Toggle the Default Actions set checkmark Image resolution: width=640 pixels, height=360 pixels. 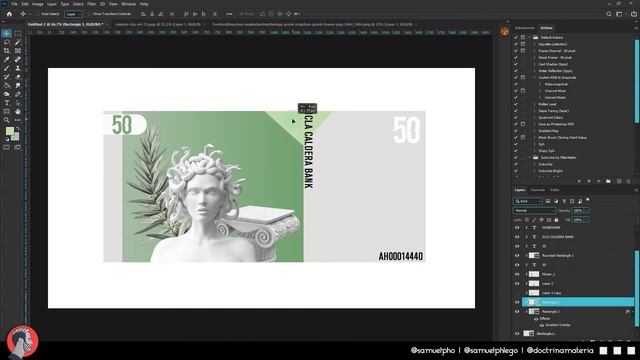[x=516, y=38]
